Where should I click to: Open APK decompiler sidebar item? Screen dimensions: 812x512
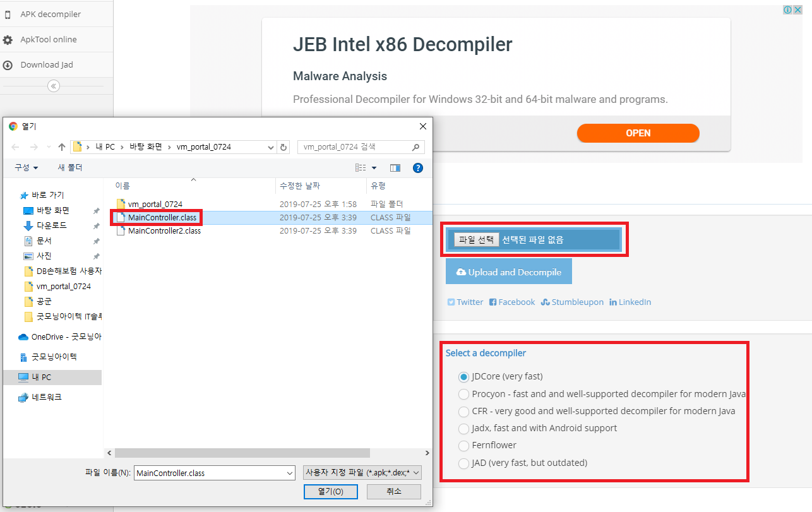point(51,14)
